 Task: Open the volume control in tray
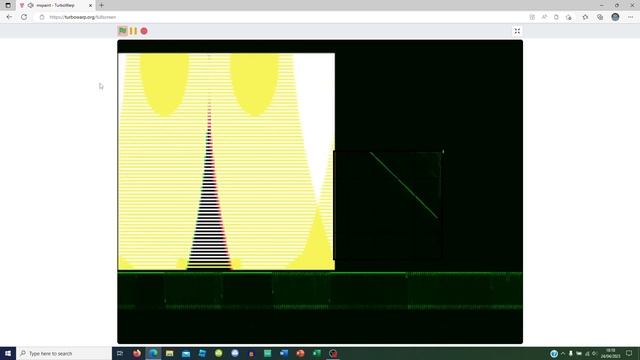click(x=595, y=353)
